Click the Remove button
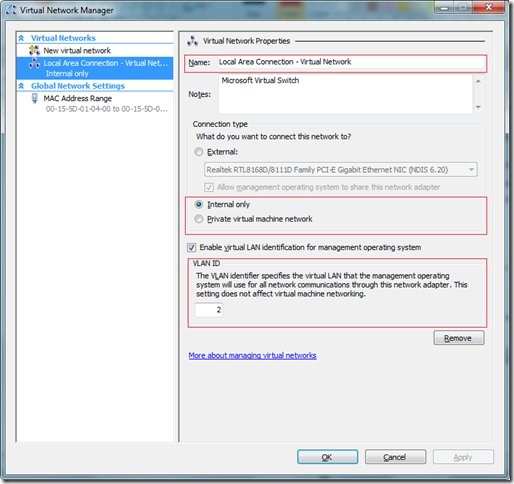 [x=459, y=338]
